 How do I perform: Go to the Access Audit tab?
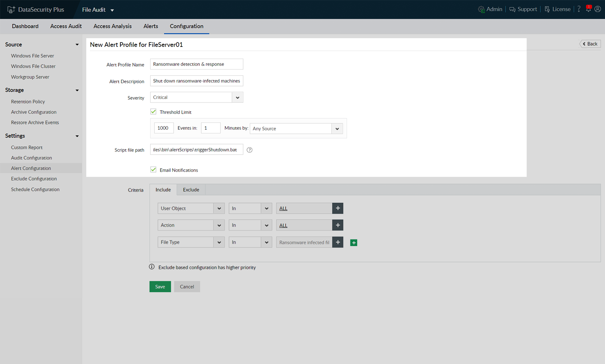coord(66,26)
